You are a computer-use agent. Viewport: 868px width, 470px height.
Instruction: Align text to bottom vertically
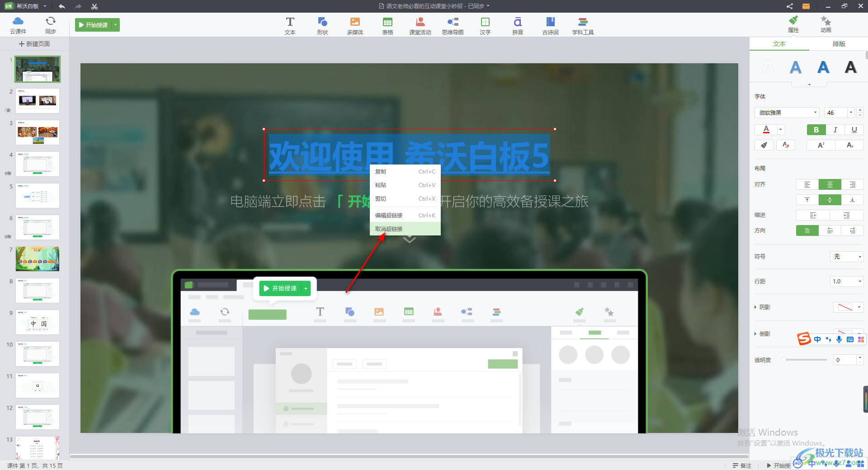[x=852, y=200]
